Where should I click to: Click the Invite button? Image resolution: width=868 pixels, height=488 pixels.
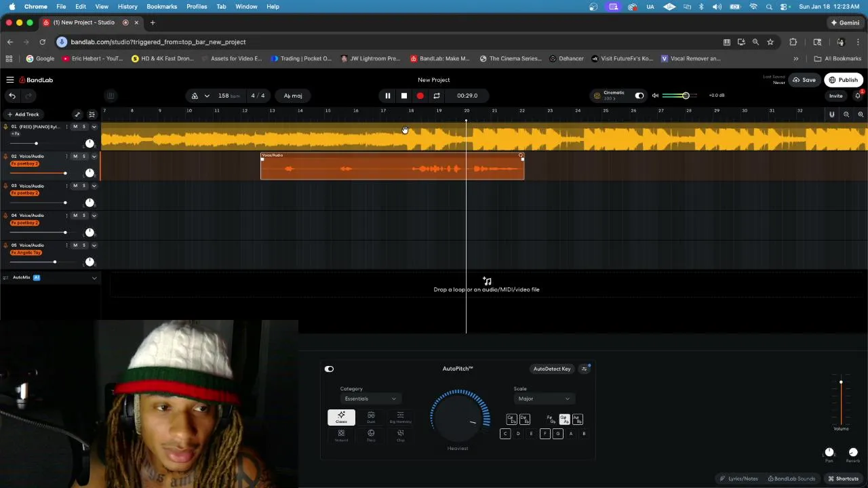point(835,96)
